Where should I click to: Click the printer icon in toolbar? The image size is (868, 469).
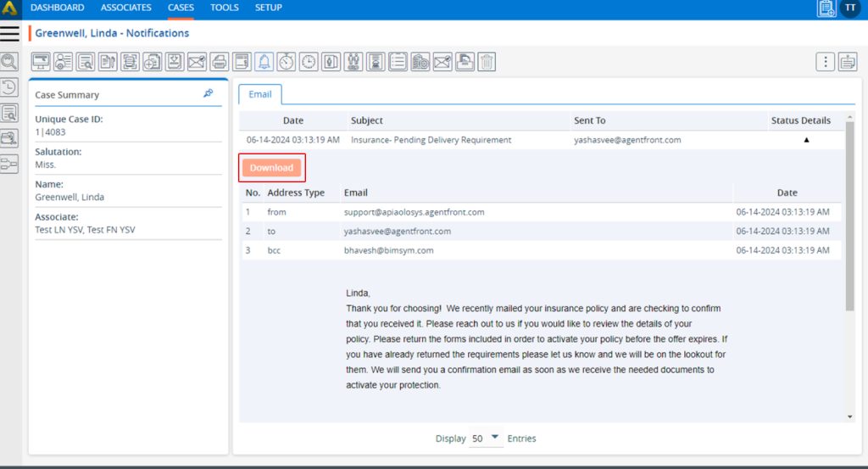[220, 62]
